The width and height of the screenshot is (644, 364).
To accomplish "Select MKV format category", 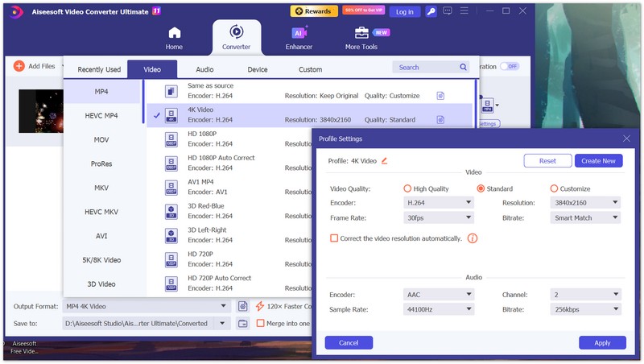I will click(x=101, y=188).
